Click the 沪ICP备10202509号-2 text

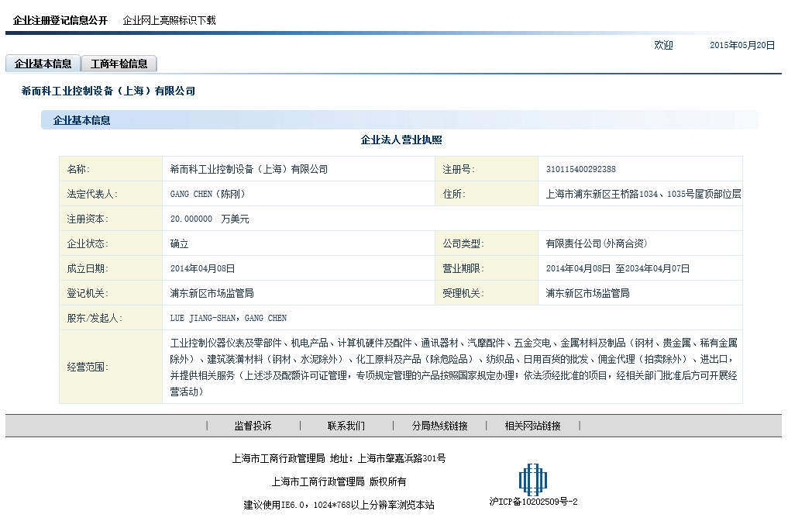coord(533,502)
